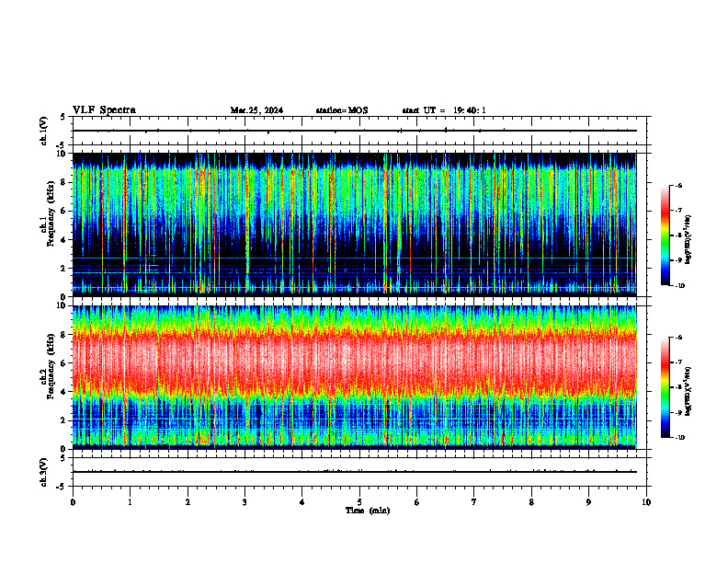The image size is (728, 563).
Task: Click the ch.1 "Frequency (kHz)" axis label
Action: [51, 213]
